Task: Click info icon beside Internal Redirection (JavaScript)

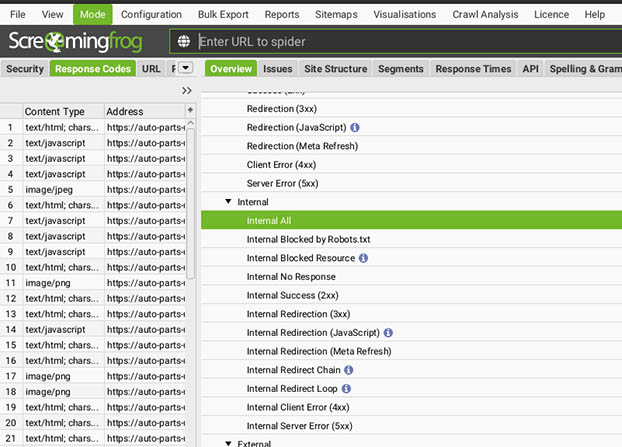Action: click(388, 332)
